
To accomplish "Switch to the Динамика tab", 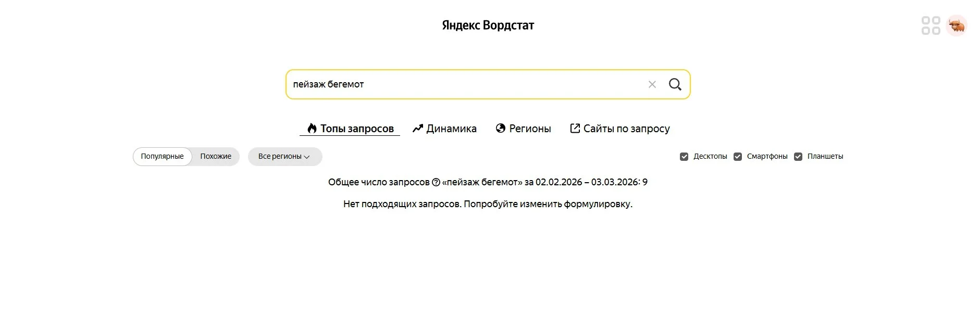I will click(451, 129).
